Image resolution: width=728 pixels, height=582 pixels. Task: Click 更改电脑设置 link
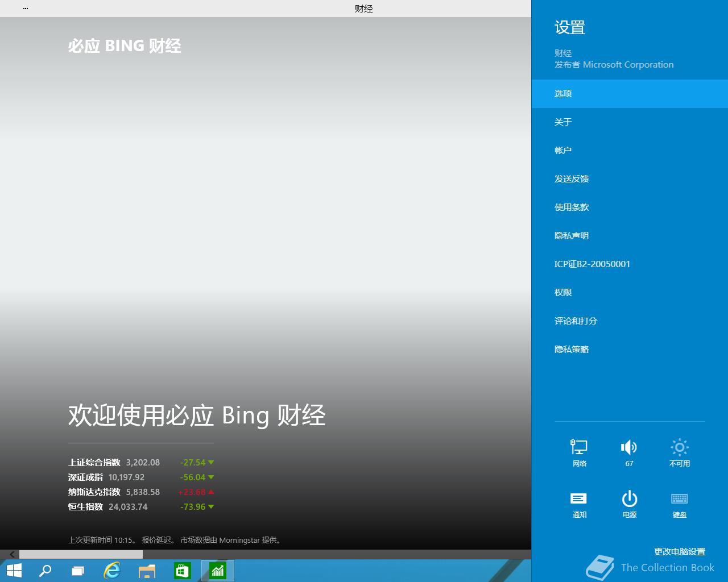679,551
